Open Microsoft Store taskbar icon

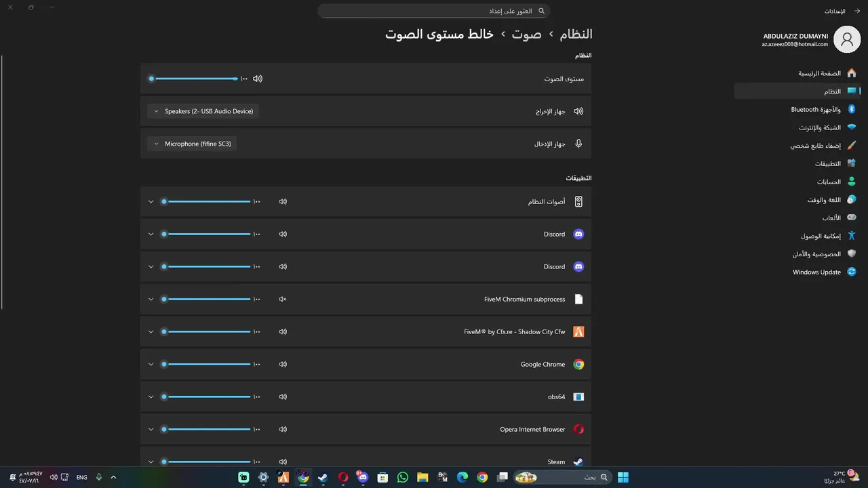pos(382,477)
